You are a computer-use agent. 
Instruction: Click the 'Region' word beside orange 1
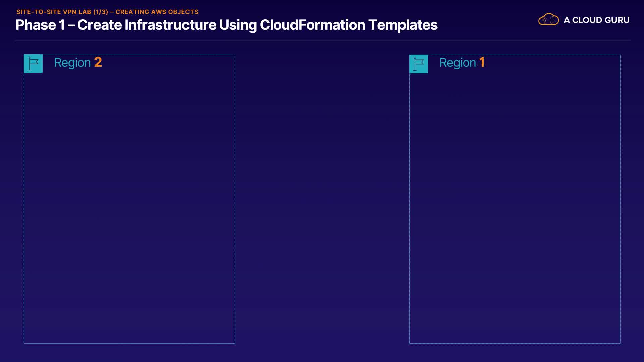point(458,63)
